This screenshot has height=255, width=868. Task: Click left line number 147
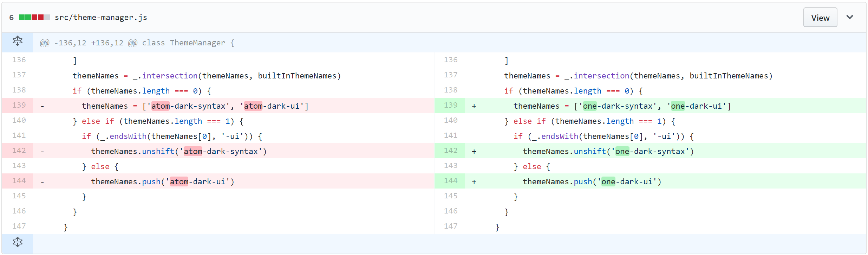[19, 226]
